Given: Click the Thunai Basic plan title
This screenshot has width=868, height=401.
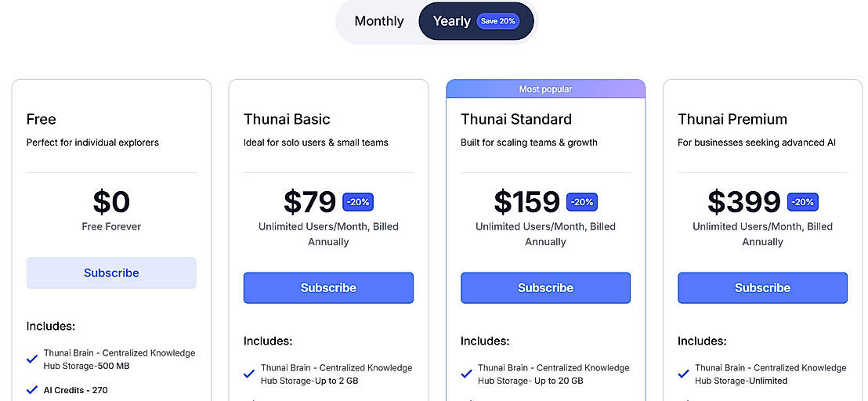Looking at the screenshot, I should point(287,119).
